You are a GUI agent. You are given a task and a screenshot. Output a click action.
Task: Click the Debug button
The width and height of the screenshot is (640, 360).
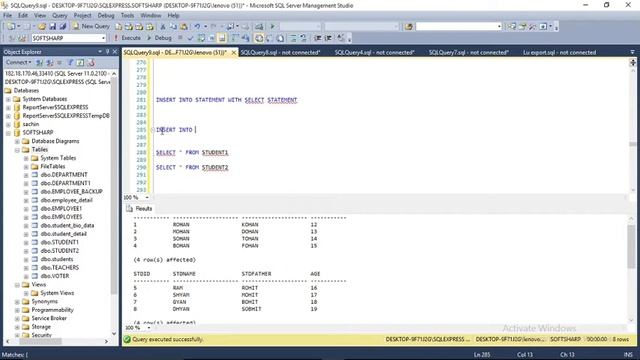coord(159,38)
